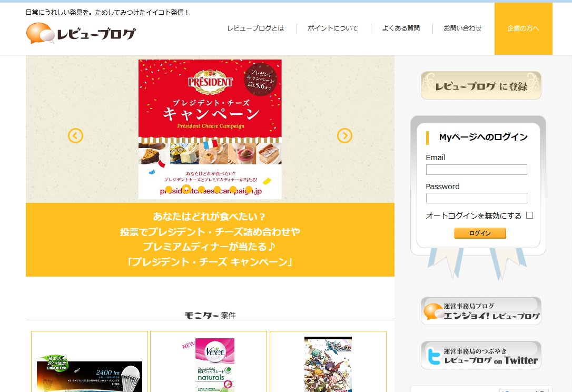Image resolution: width=572 pixels, height=392 pixels.
Task: Select the first carousel pagination dot
Action: pyautogui.click(x=169, y=190)
